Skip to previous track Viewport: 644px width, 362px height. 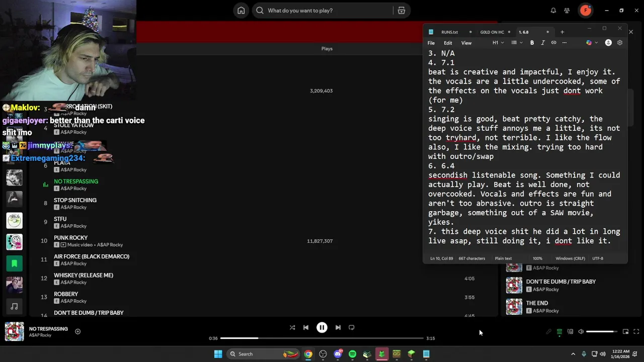pyautogui.click(x=306, y=327)
